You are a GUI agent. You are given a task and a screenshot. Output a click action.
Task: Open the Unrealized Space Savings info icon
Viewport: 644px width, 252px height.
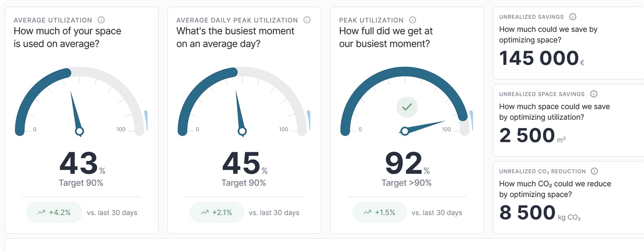tap(594, 94)
